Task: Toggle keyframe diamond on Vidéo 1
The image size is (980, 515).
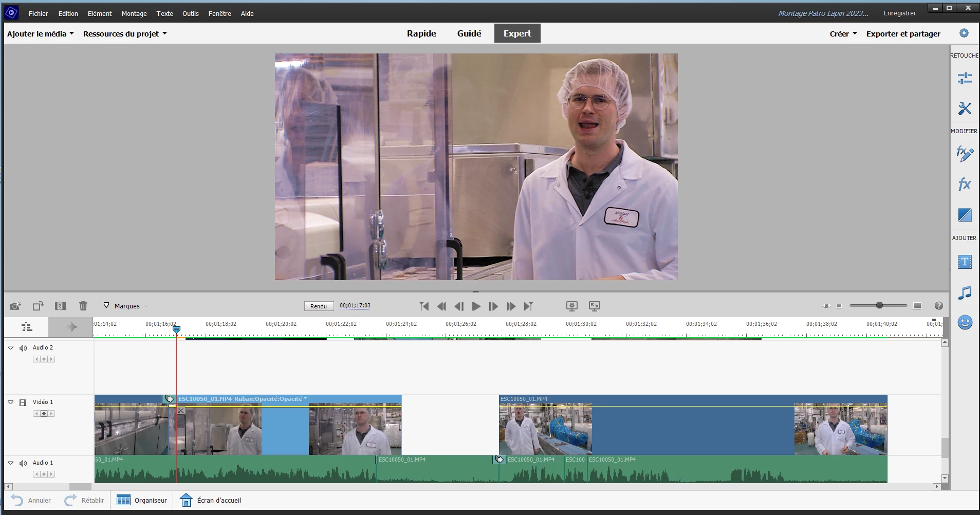Action: [x=44, y=414]
